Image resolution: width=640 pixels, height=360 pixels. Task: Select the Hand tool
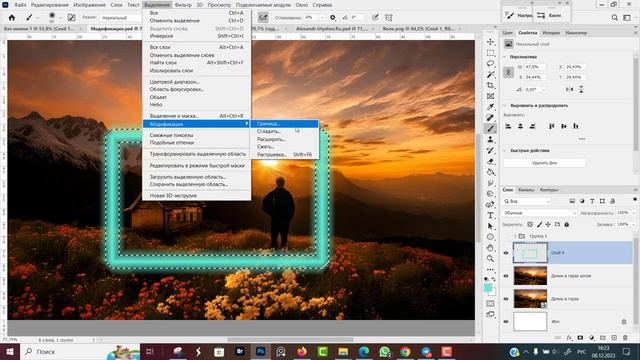click(x=490, y=248)
